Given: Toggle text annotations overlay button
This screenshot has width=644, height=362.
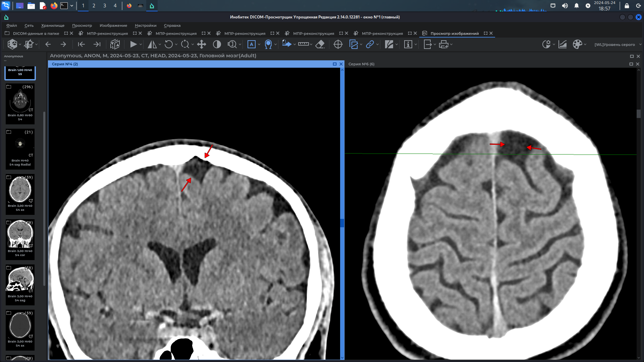Looking at the screenshot, I should (251, 44).
